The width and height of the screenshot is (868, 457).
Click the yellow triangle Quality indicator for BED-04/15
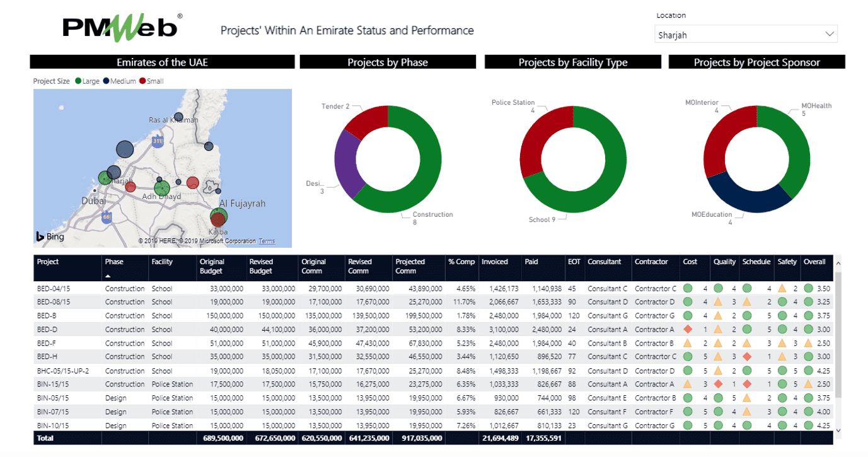point(718,288)
